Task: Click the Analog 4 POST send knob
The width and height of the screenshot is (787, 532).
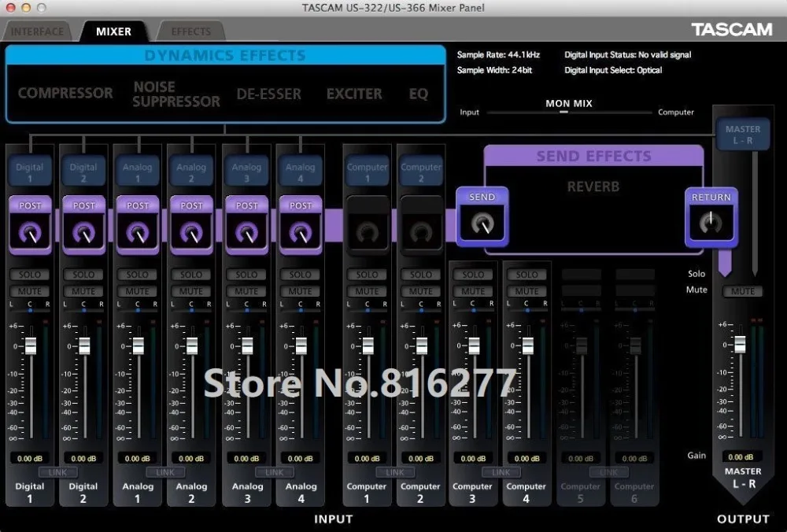Action: pyautogui.click(x=301, y=233)
